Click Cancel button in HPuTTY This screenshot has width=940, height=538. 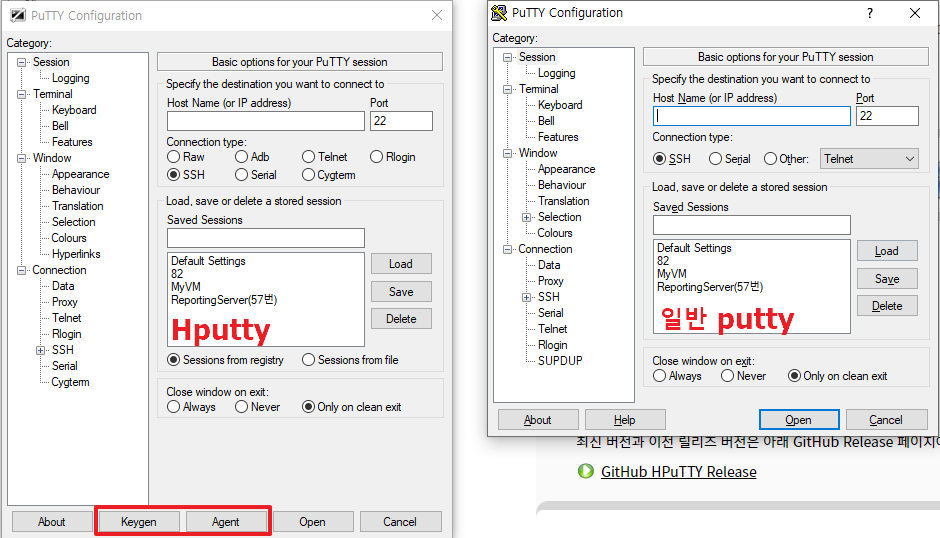point(400,522)
